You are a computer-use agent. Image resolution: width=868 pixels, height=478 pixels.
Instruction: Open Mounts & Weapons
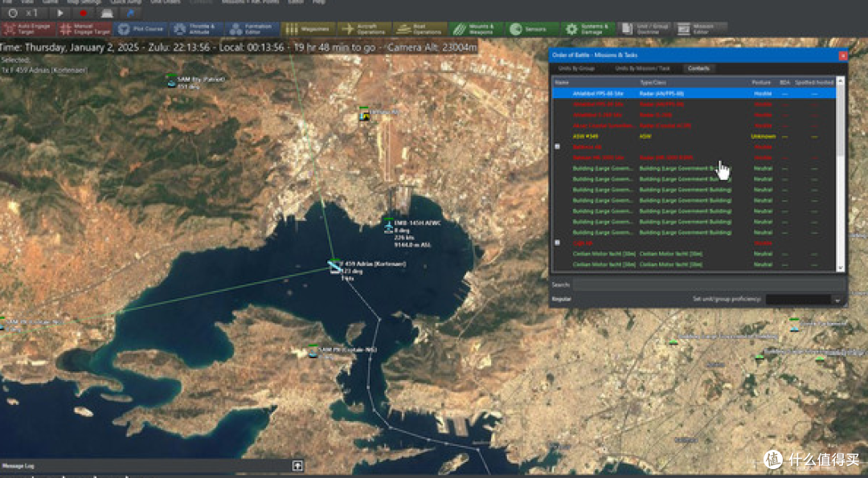pyautogui.click(x=476, y=29)
